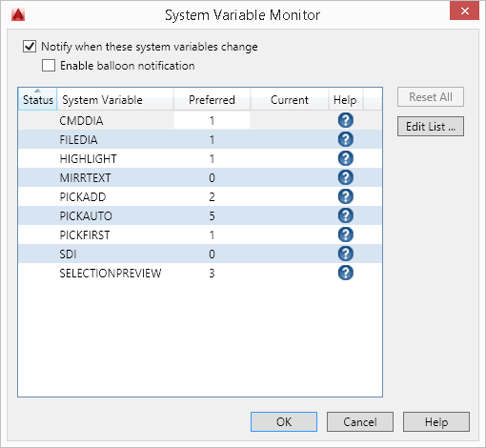
Task: Open help for the SDI variable
Action: 346,254
